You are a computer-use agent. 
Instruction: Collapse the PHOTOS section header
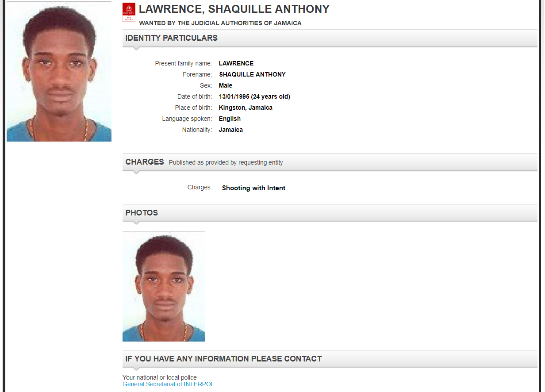(x=330, y=213)
